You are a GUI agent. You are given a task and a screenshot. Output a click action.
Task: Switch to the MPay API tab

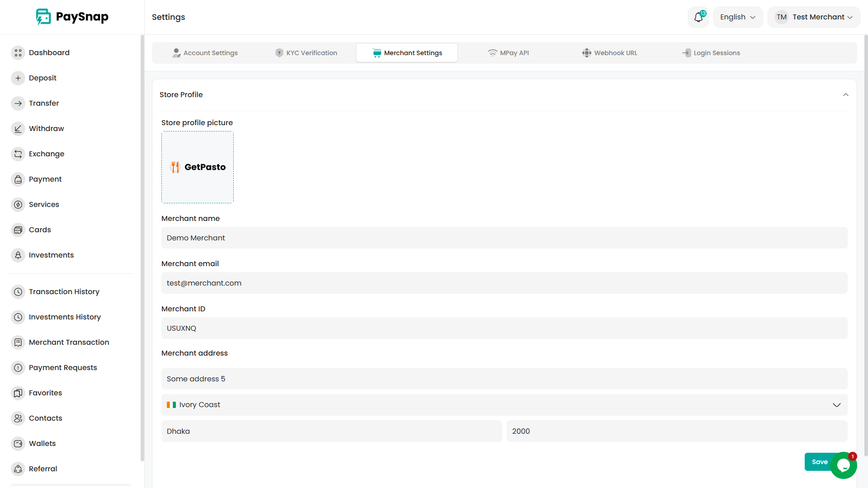coord(508,53)
